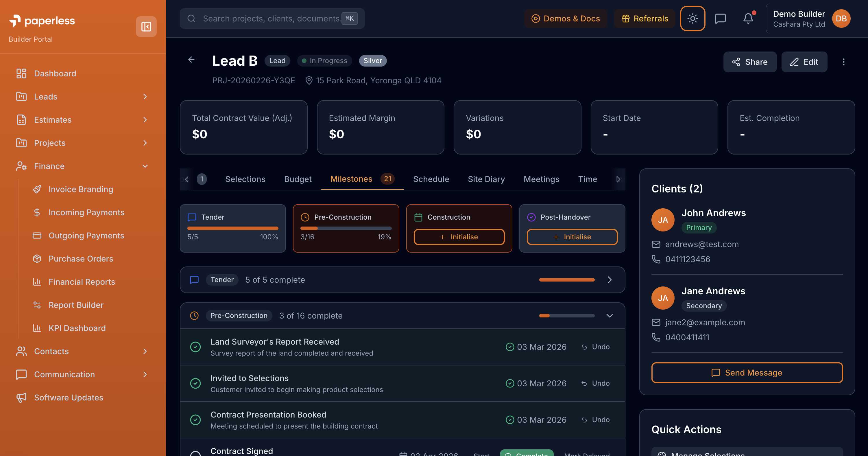The image size is (868, 456).
Task: Click the Edit project button
Action: (804, 62)
